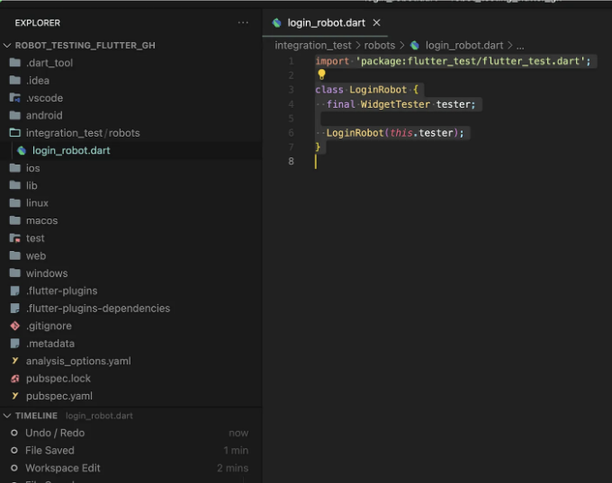
Task: Click the pubspec.yaml YAML icon
Action: [15, 396]
